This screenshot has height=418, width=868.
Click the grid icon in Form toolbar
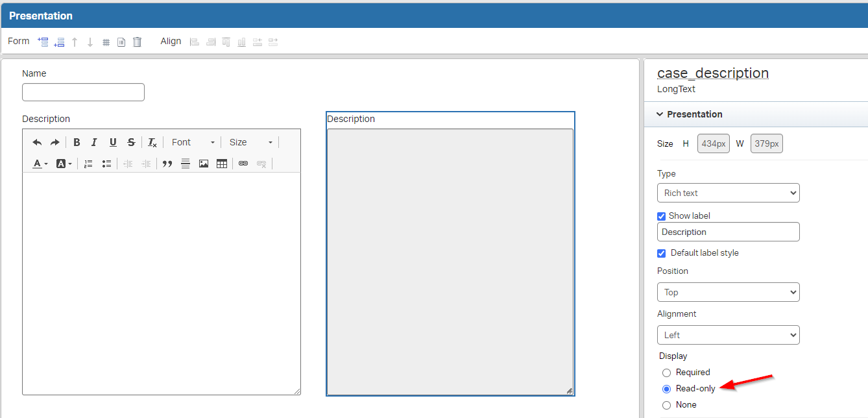106,42
